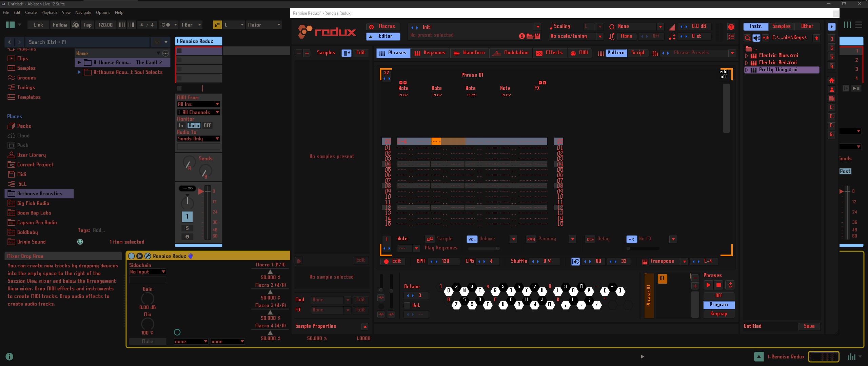Switch to the Keyzones tab

[x=430, y=53]
